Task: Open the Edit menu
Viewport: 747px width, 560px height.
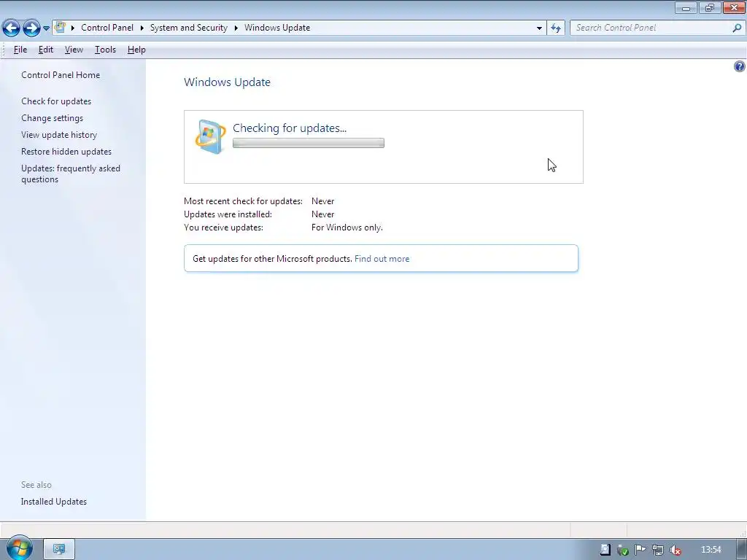Action: click(46, 50)
